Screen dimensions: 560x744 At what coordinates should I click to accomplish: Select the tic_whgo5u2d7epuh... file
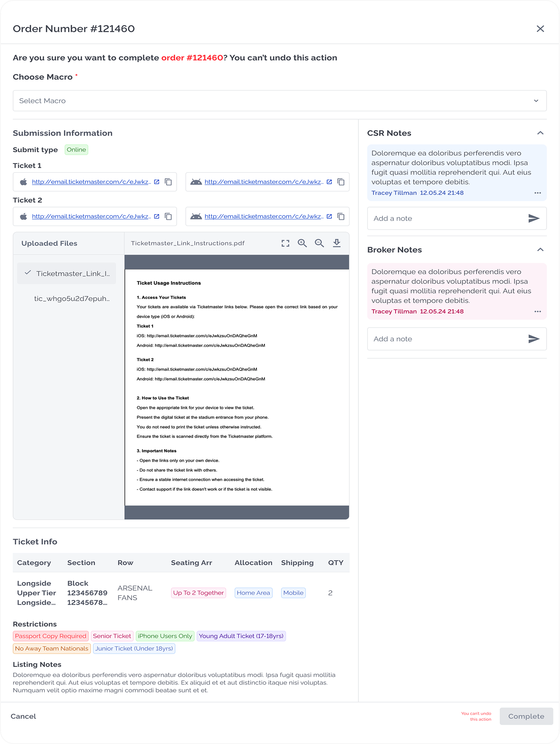tap(71, 299)
